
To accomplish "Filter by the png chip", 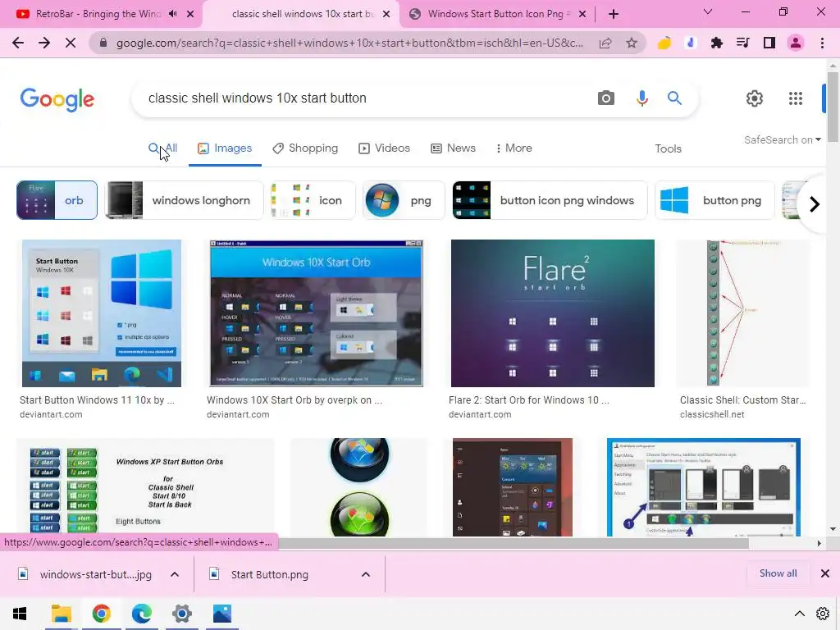I will (x=404, y=200).
